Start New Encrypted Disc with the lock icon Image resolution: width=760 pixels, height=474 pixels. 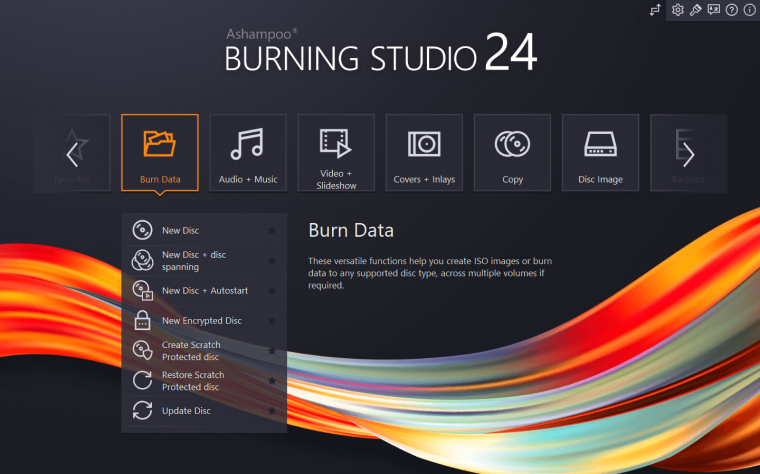pos(204,320)
